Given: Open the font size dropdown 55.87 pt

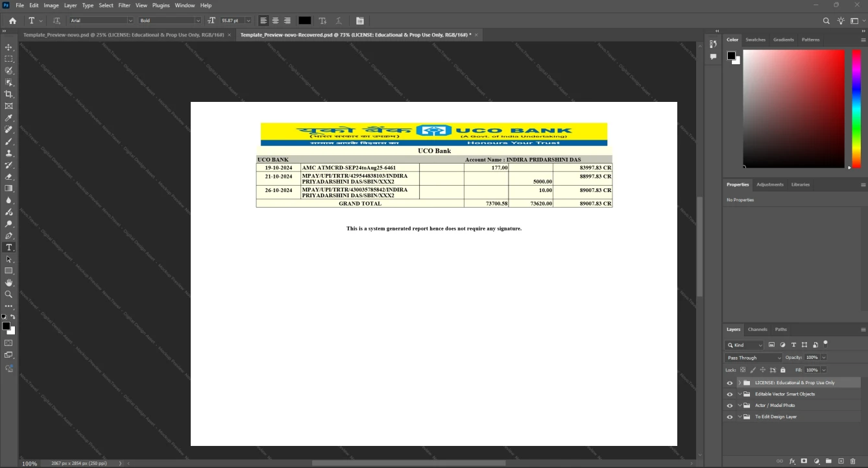Looking at the screenshot, I should click(236, 21).
